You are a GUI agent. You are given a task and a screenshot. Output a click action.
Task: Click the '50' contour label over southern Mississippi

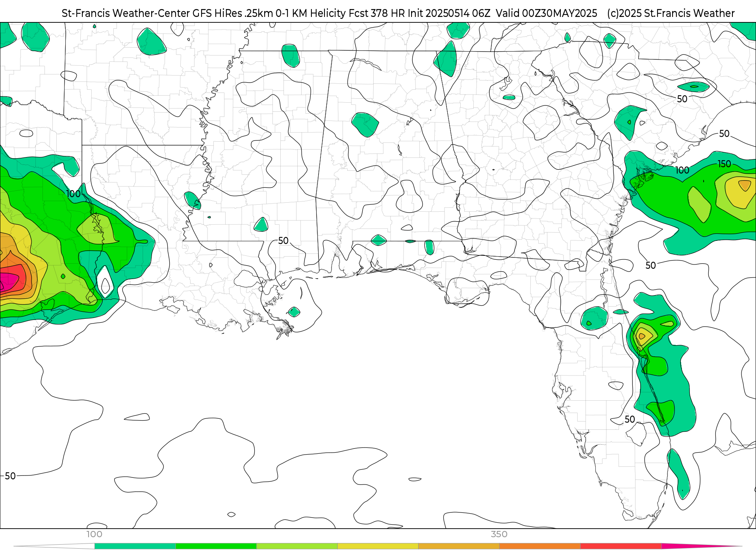pos(283,240)
